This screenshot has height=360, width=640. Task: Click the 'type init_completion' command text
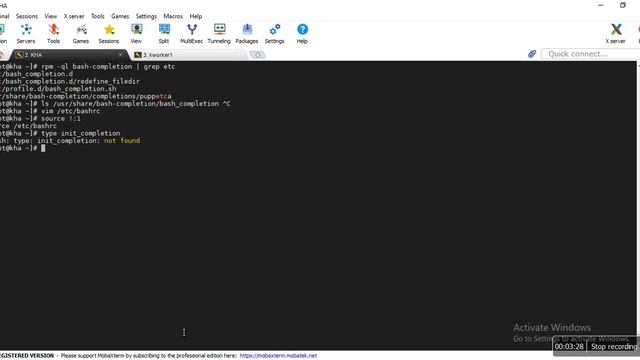pyautogui.click(x=80, y=133)
